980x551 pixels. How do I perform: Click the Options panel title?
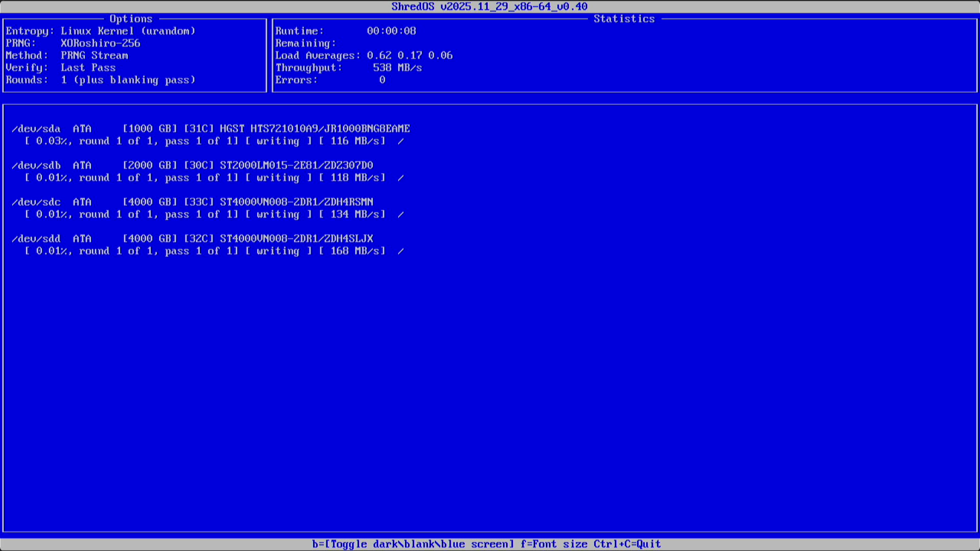131,19
